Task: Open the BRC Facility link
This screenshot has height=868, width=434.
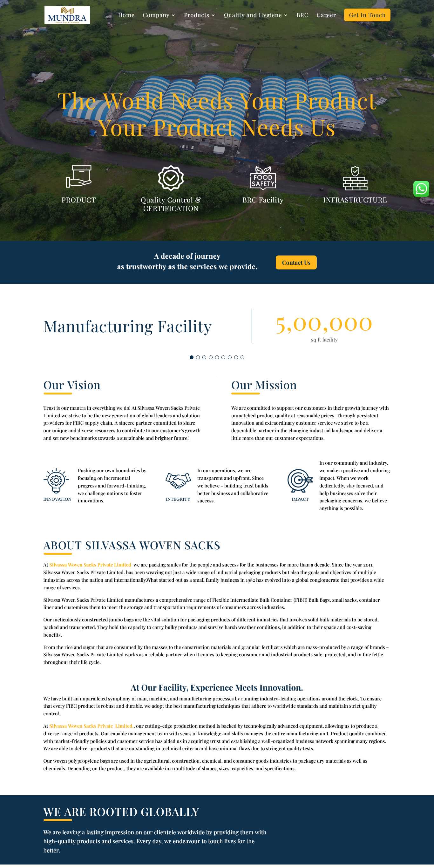Action: tap(263, 200)
